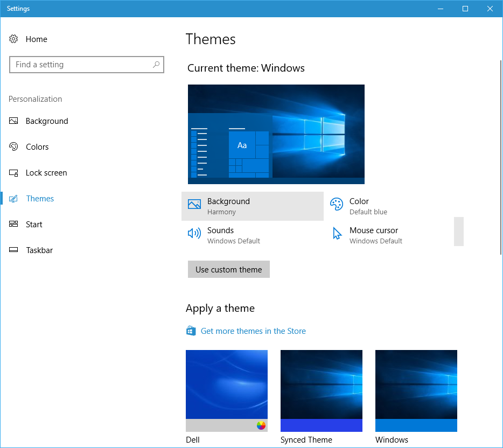Click the Home gear icon

click(14, 39)
